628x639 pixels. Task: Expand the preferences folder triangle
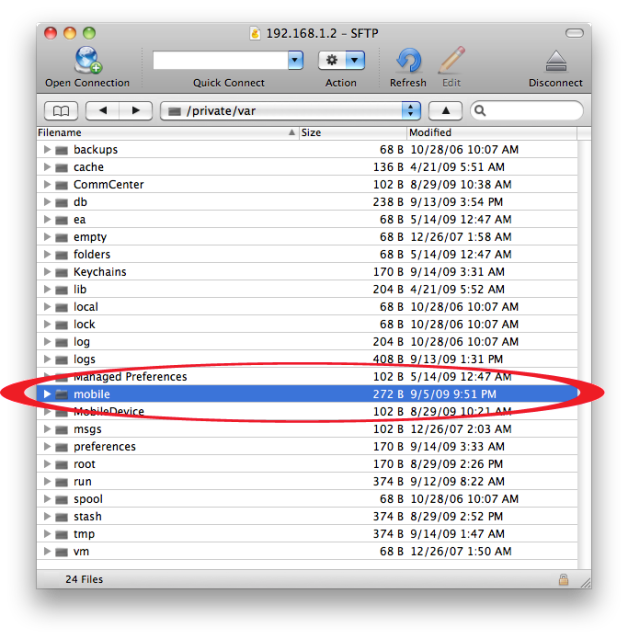coord(47,447)
